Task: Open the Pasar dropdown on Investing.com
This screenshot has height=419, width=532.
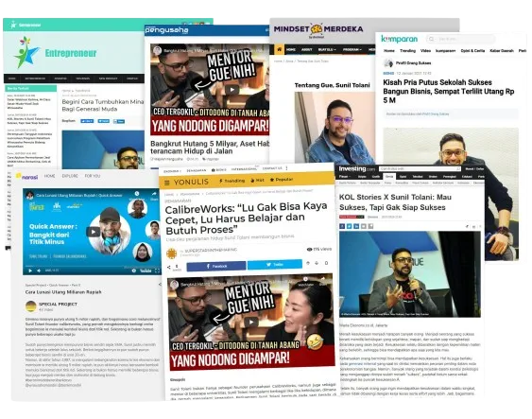Action: 344,177
